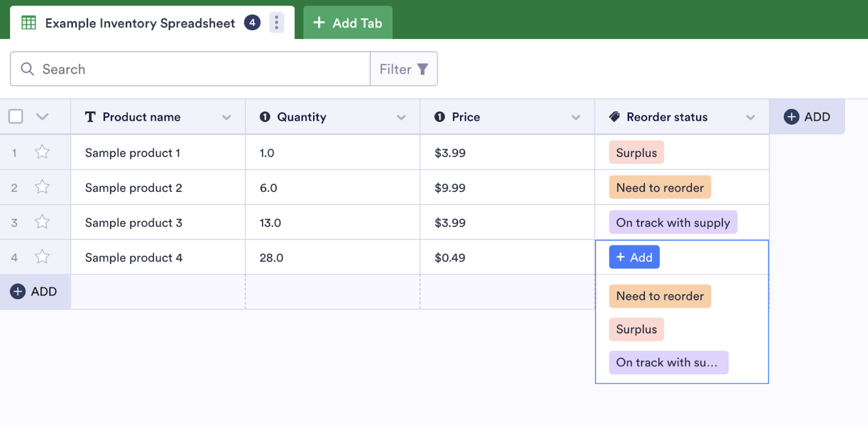The image size is (868, 425).
Task: Click the spreadsheet grid icon in tab
Action: coord(29,23)
